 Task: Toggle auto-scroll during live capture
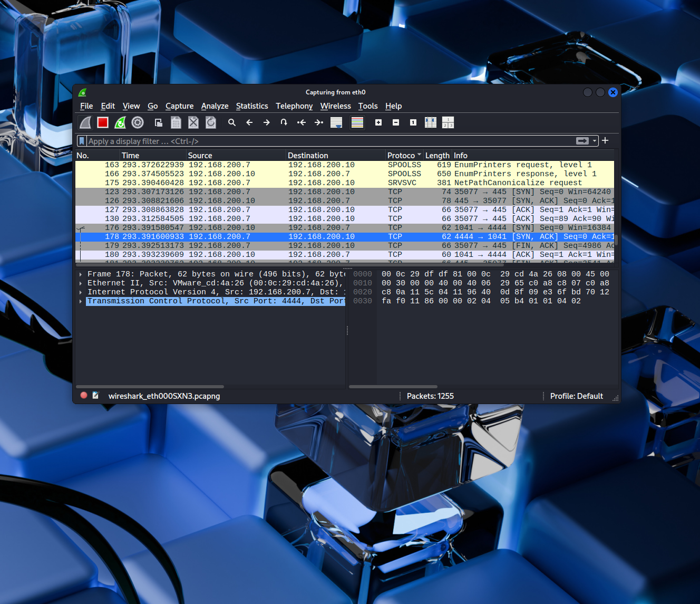(336, 122)
